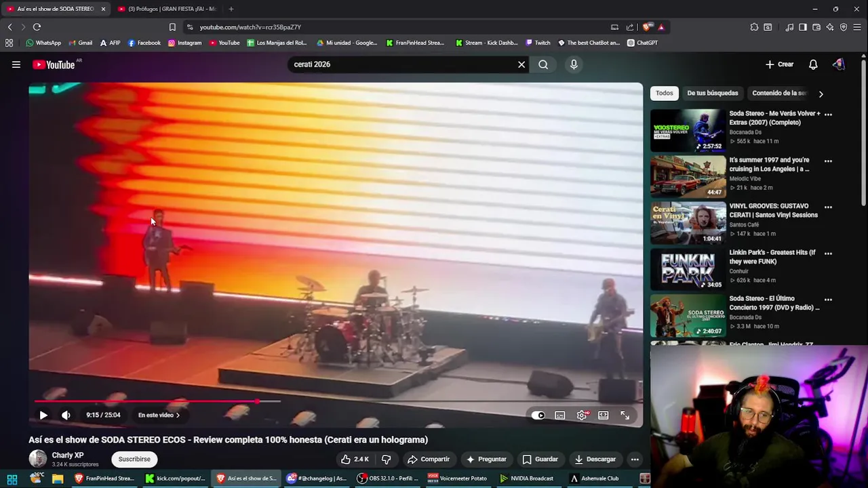Run search with magnifying glass button
The height and width of the screenshot is (488, 868).
tap(543, 64)
